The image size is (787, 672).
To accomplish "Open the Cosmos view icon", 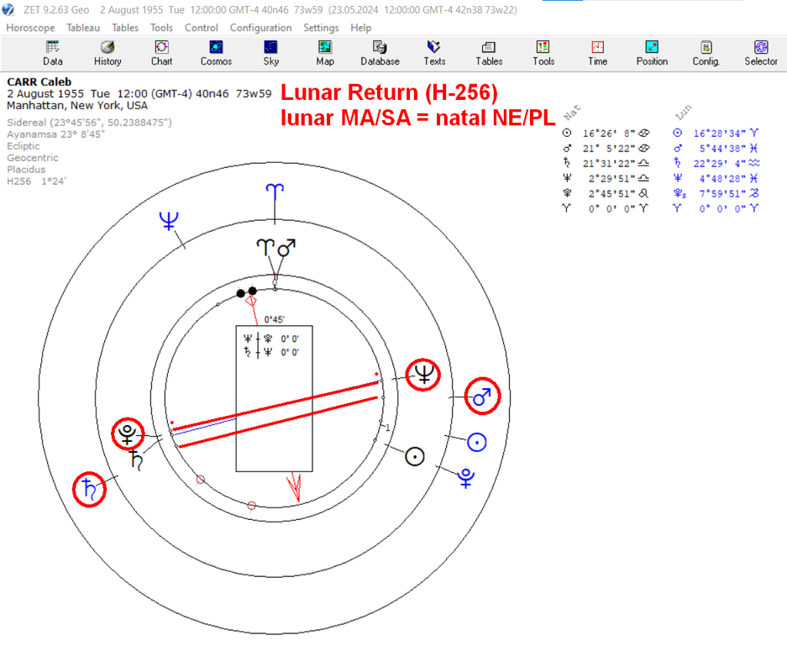I will [217, 53].
